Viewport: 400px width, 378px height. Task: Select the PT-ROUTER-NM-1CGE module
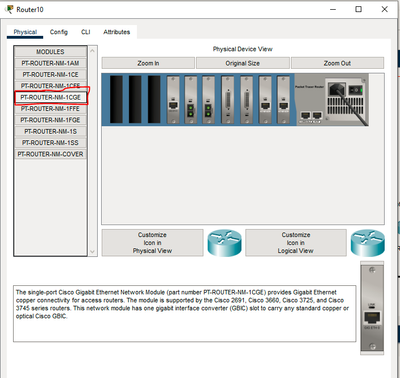tap(50, 97)
